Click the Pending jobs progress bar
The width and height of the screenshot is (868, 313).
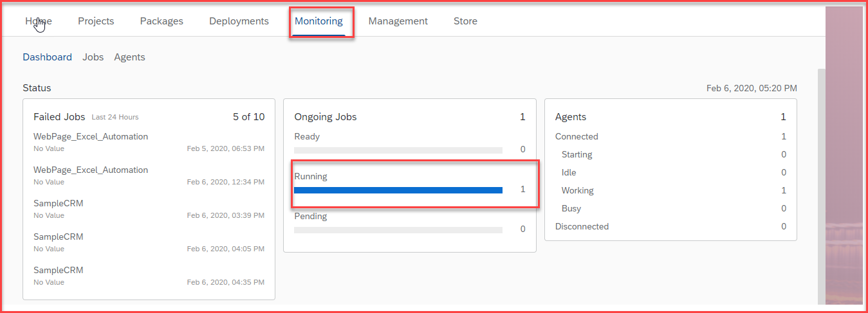pos(398,230)
